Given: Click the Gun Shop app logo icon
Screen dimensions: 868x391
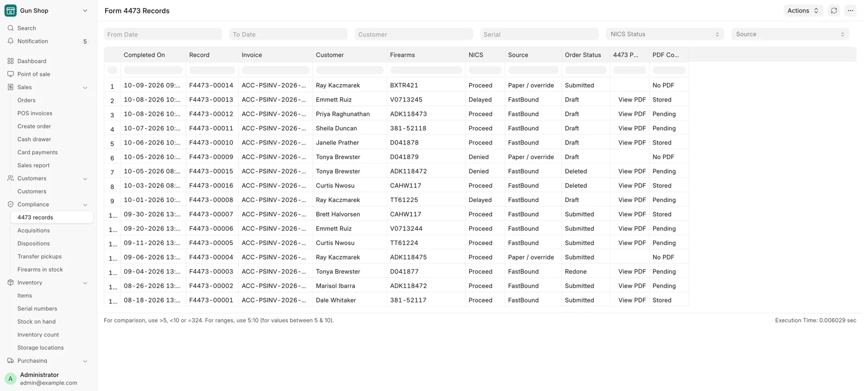Looking at the screenshot, I should [10, 10].
